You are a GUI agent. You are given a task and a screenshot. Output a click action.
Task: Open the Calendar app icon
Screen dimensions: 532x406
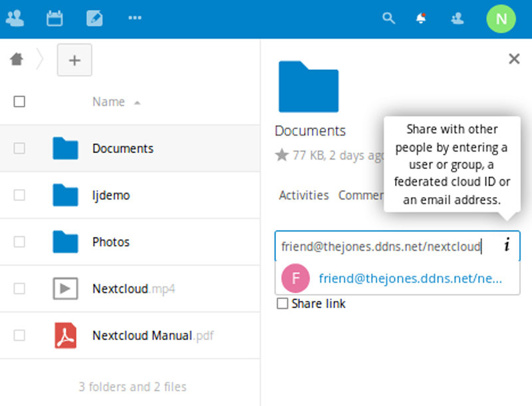click(x=55, y=18)
